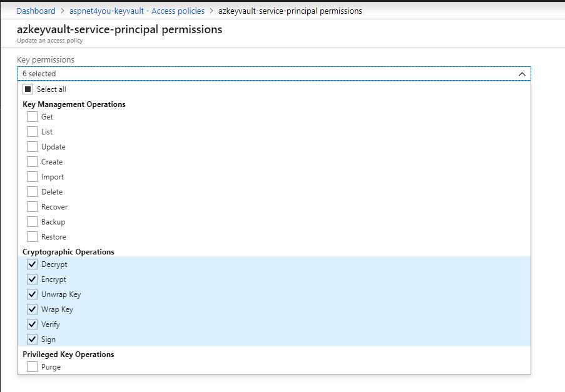Check the List key permission

pos(33,132)
